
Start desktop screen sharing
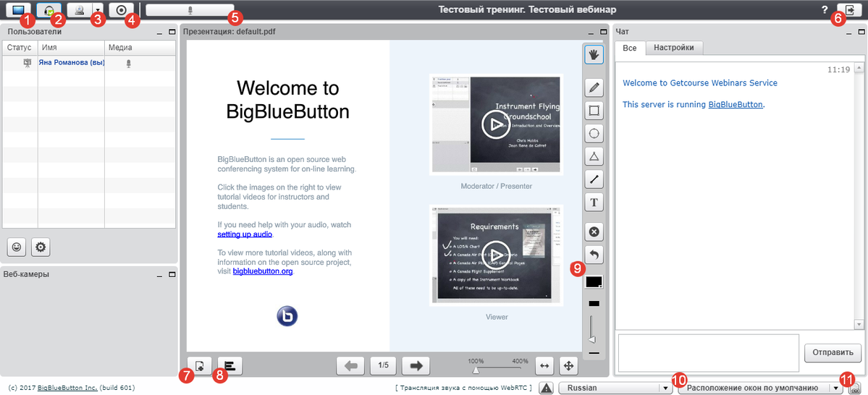click(x=17, y=9)
